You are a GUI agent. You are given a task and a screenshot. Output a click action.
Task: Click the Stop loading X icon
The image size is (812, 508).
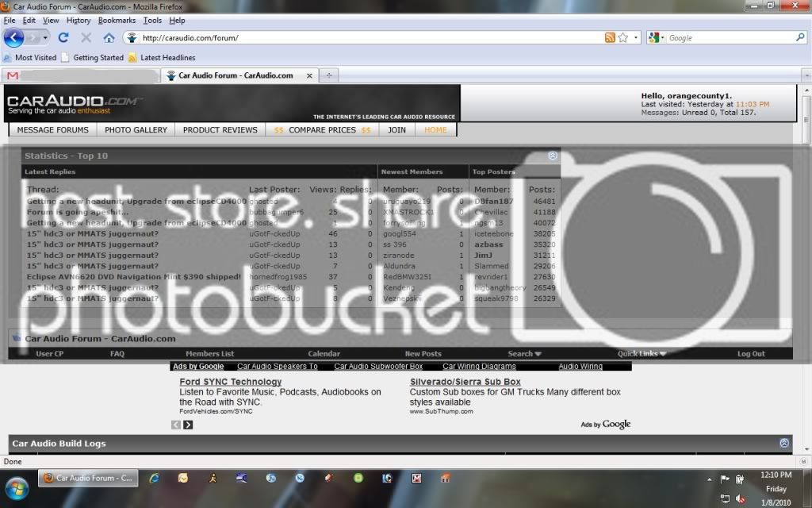pos(86,38)
